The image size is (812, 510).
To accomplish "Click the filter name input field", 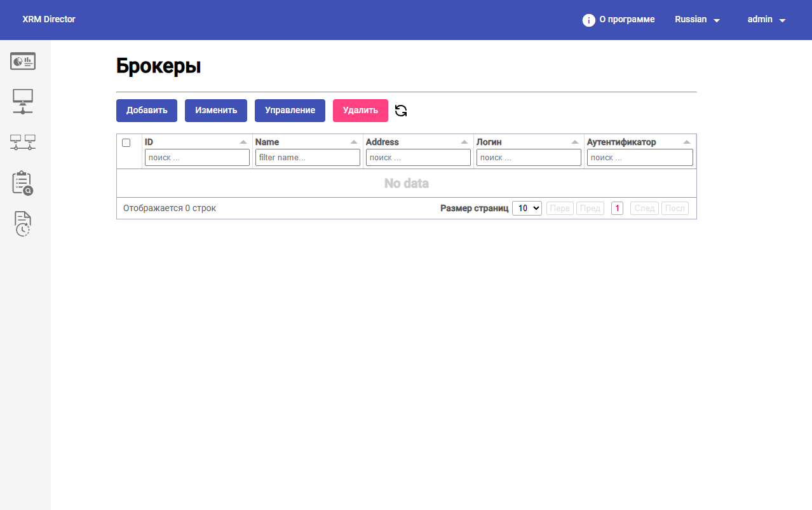I will (308, 158).
